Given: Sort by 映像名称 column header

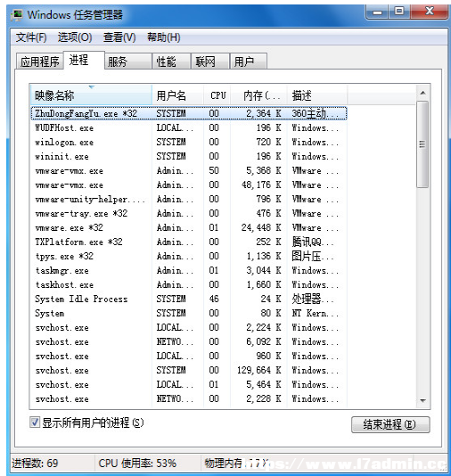Looking at the screenshot, I should (x=91, y=95).
